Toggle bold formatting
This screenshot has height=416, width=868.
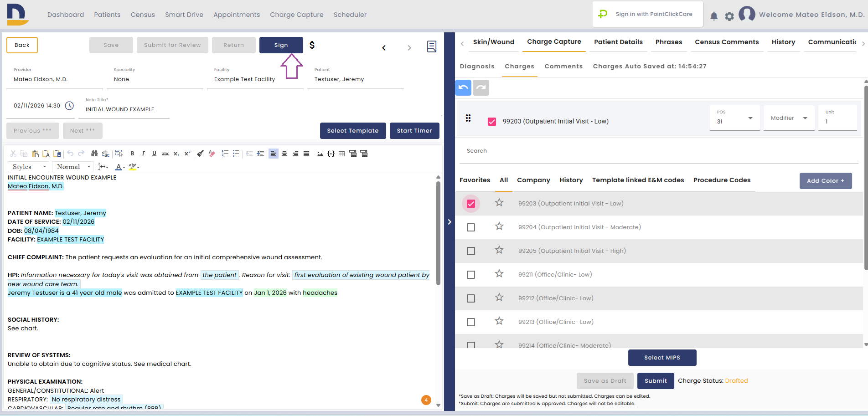132,154
